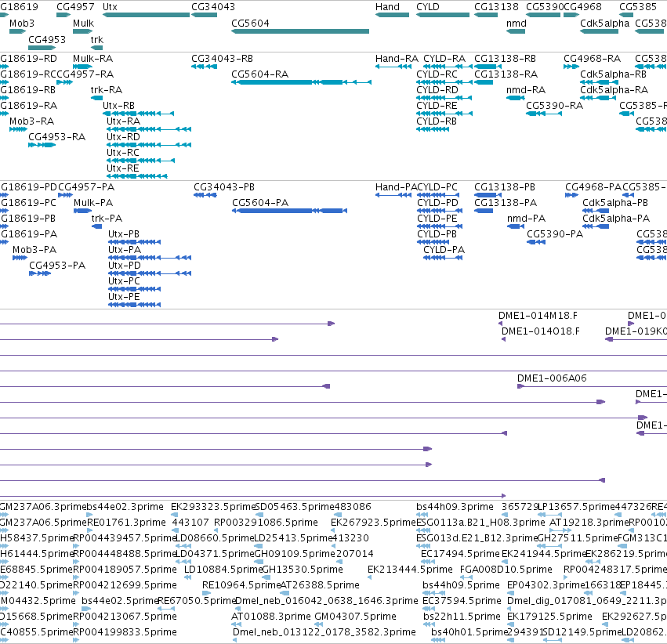This screenshot has width=667, height=644.
Task: Click protein Cdk5alpha-PA
Action: [x=596, y=226]
